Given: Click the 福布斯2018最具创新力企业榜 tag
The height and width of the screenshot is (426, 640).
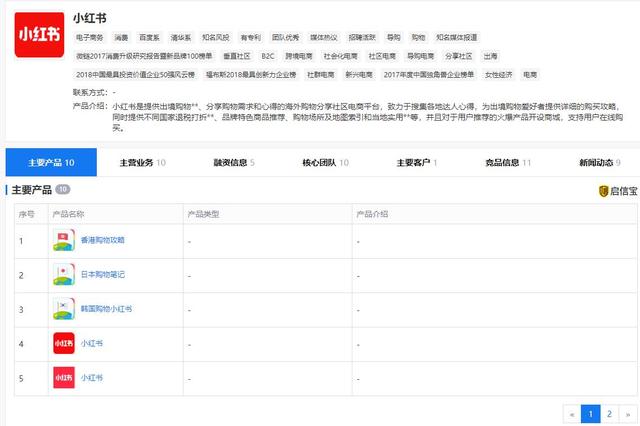Looking at the screenshot, I should point(251,75).
